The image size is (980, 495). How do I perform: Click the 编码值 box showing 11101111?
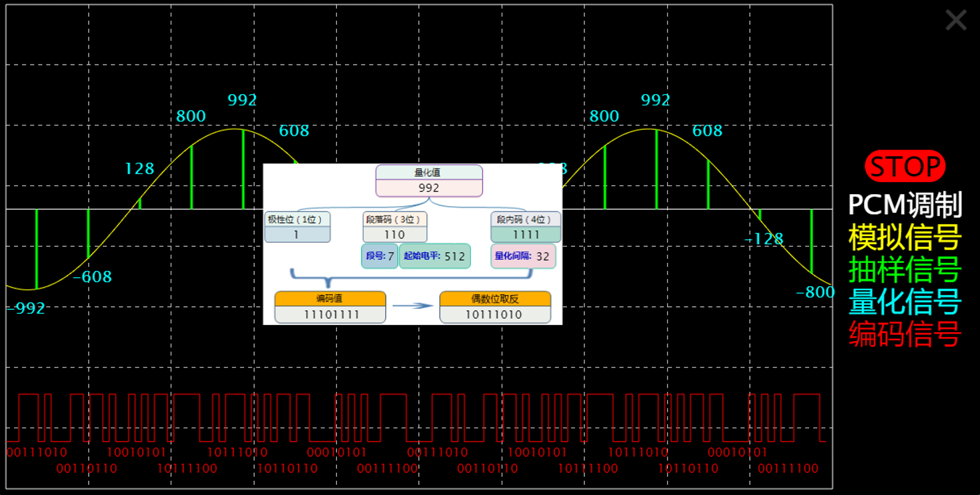click(x=330, y=308)
